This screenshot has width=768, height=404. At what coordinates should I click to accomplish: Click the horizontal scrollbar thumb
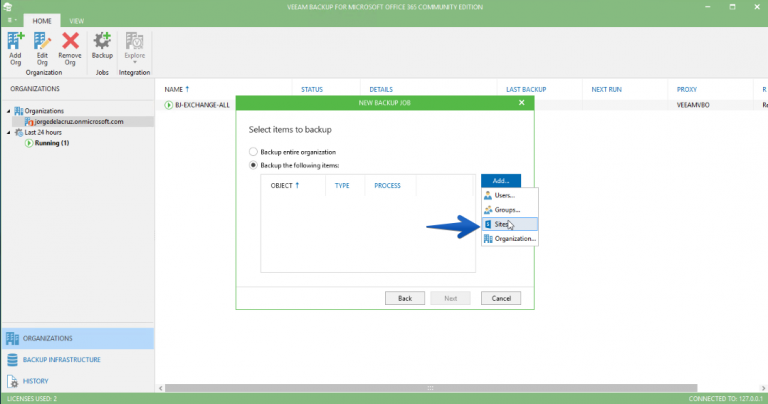tap(431, 388)
